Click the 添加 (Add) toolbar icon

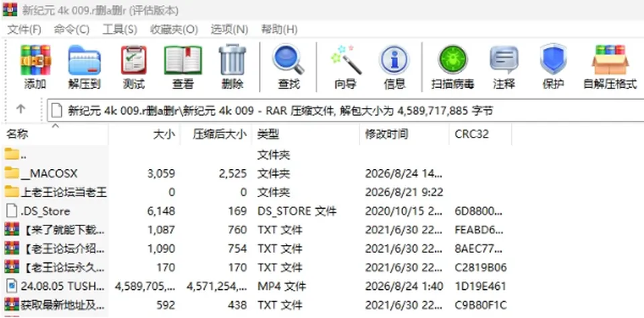pyautogui.click(x=36, y=60)
